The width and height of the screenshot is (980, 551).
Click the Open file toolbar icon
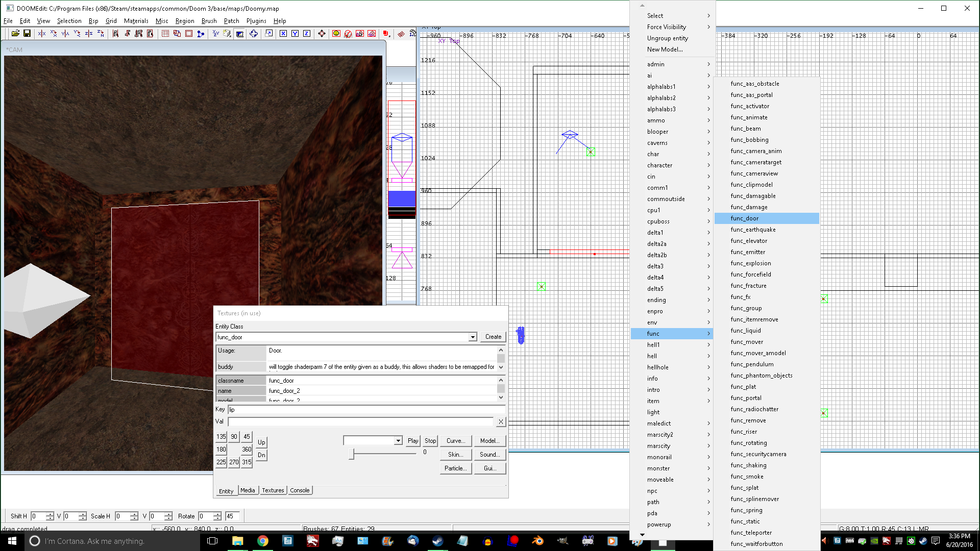(15, 34)
